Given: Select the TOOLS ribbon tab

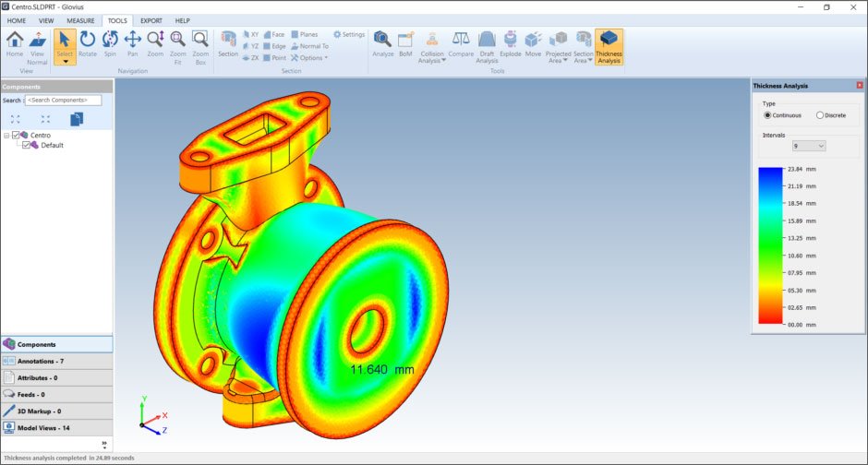Looking at the screenshot, I should [x=117, y=20].
